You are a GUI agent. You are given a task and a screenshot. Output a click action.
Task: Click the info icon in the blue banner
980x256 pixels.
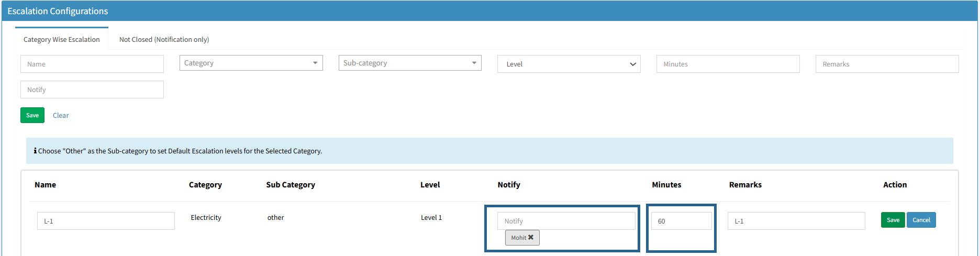pyautogui.click(x=35, y=151)
